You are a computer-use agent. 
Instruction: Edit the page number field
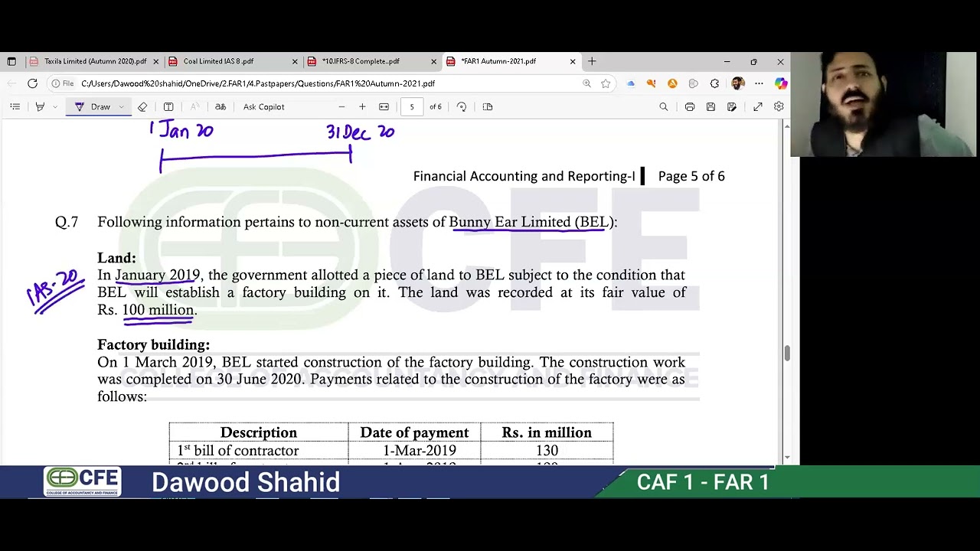[412, 107]
